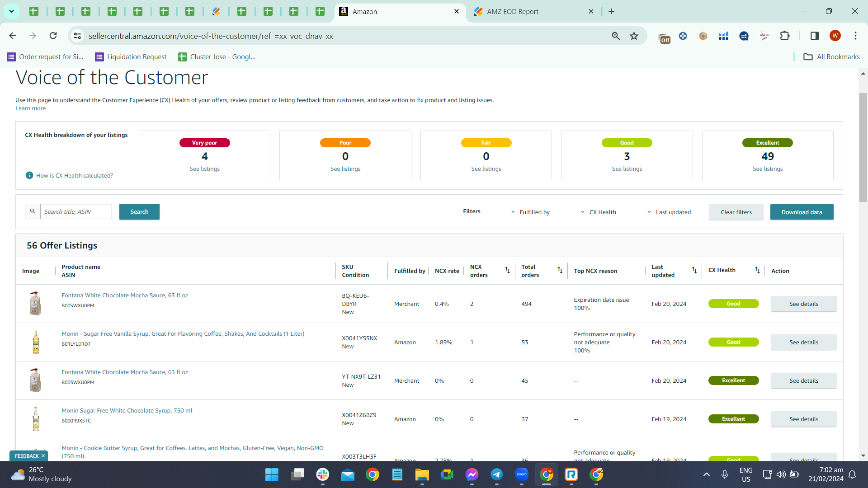Open File Explorer from the taskbar
868x488 pixels.
coord(422,474)
